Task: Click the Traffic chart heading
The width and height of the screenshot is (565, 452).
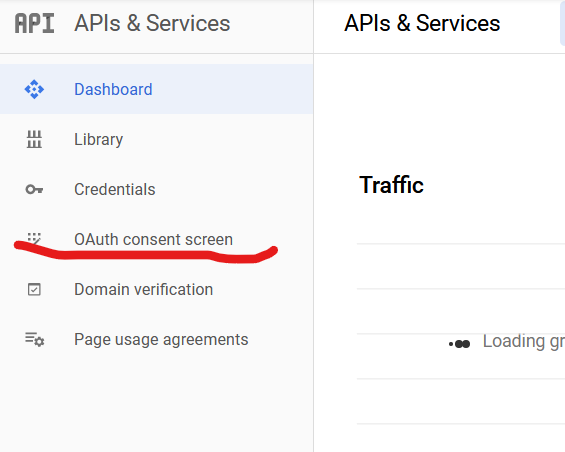Action: click(391, 185)
